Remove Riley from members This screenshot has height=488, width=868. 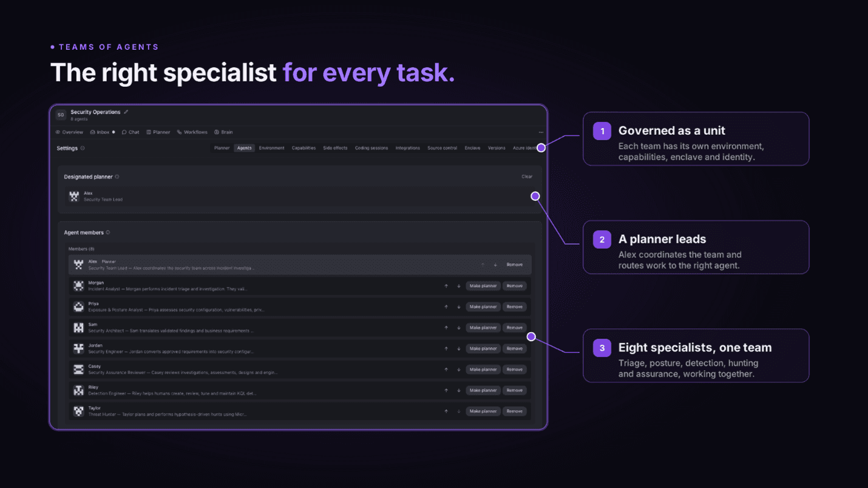pos(515,390)
